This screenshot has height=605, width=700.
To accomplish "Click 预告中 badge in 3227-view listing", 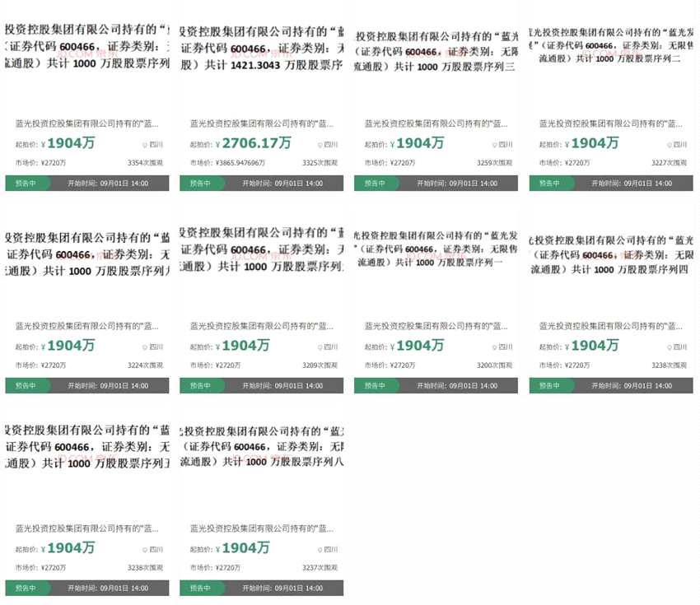I will (550, 184).
